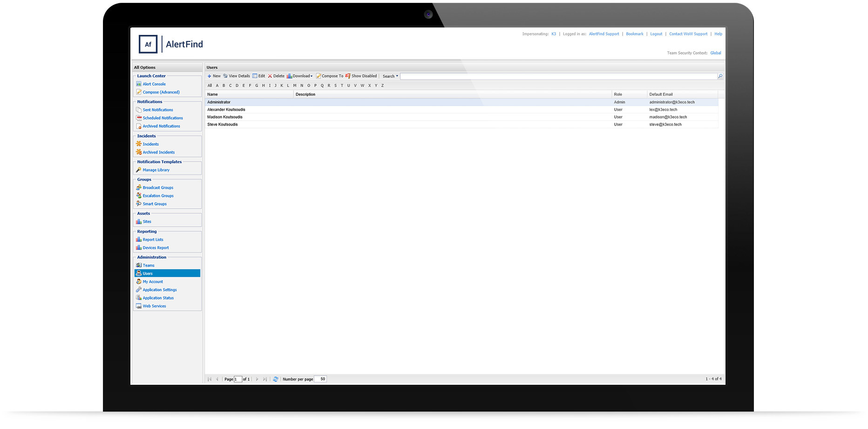Click the Help link

(719, 34)
